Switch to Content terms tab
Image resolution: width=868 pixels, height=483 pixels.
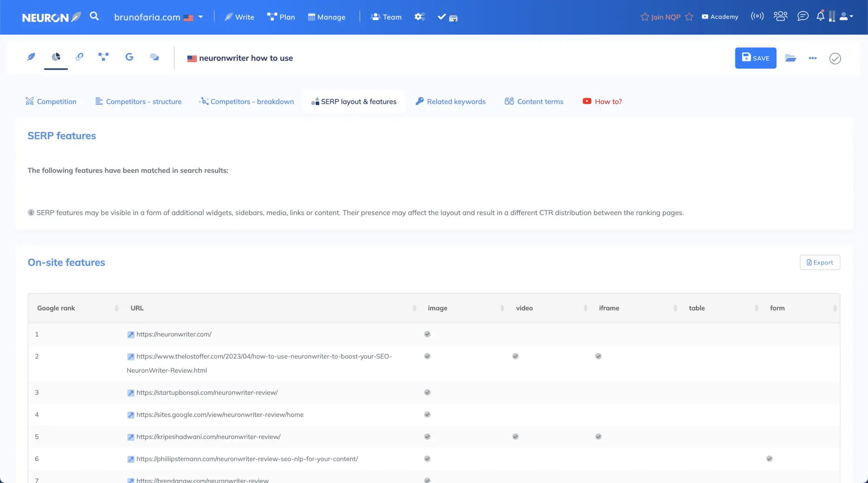click(534, 102)
